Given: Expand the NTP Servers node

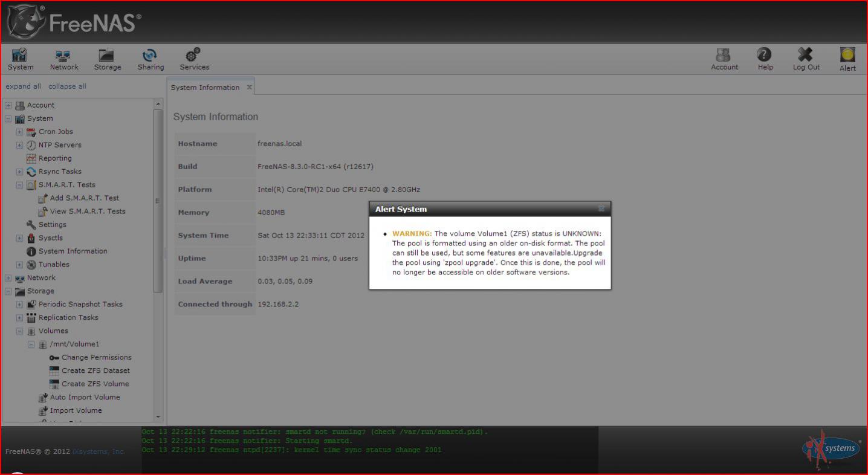Looking at the screenshot, I should tap(19, 145).
